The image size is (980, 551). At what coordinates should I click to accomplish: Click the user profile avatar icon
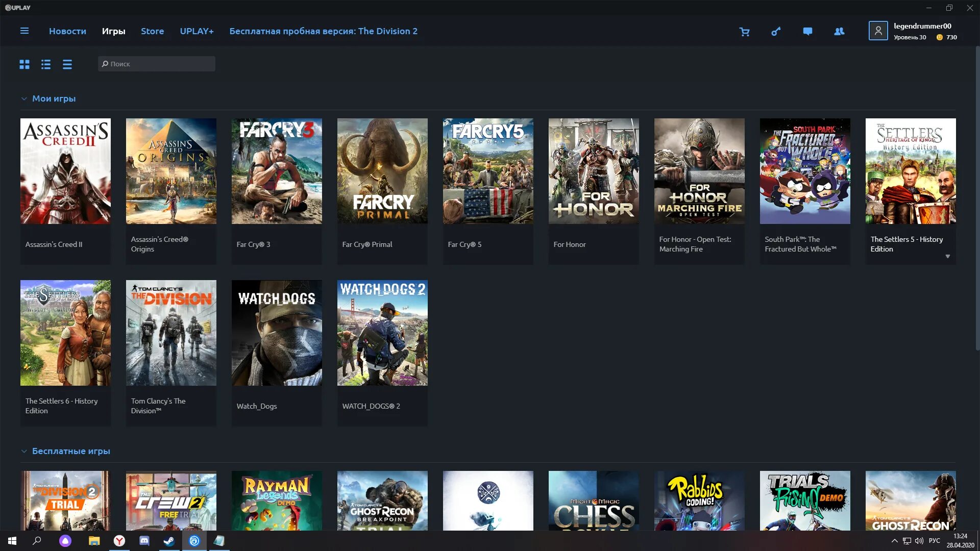pos(878,31)
